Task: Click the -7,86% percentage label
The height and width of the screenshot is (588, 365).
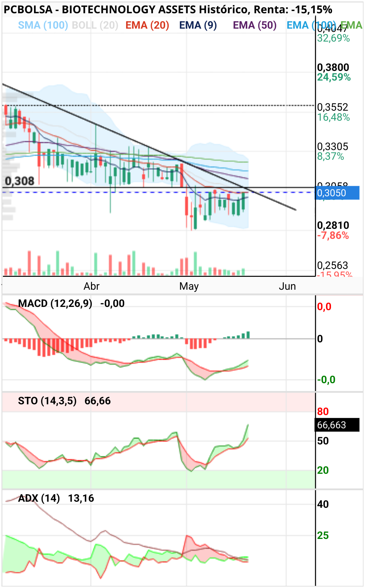Action: click(333, 235)
